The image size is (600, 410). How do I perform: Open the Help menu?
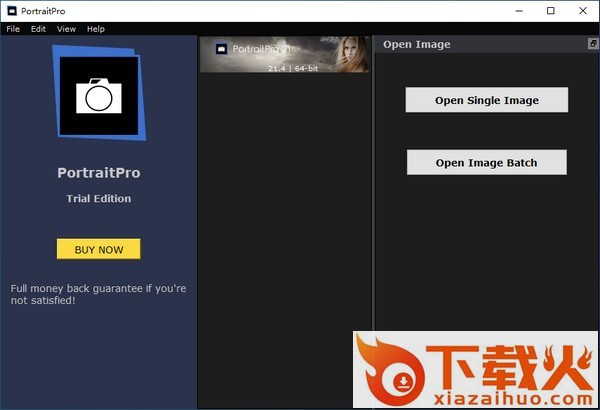point(96,29)
